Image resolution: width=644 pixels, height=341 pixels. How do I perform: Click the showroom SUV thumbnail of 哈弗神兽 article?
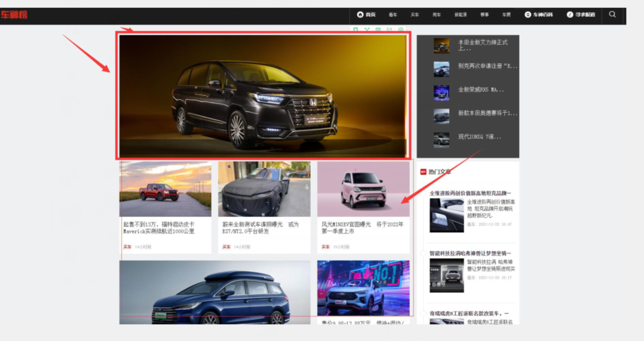[447, 275]
